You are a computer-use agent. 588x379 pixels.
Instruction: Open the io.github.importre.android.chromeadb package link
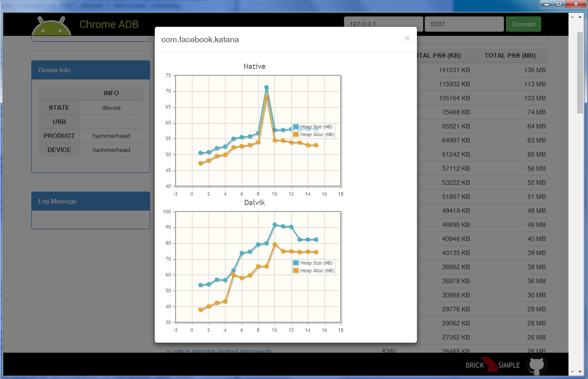219,351
